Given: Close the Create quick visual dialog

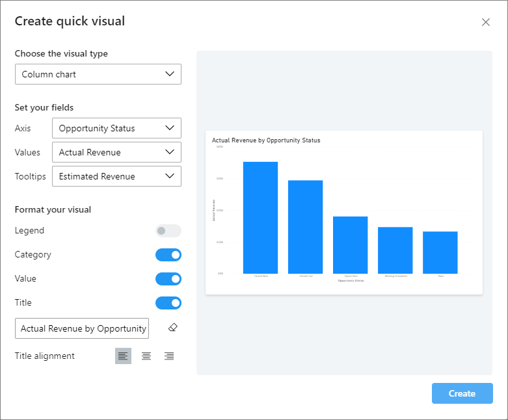Looking at the screenshot, I should point(486,22).
